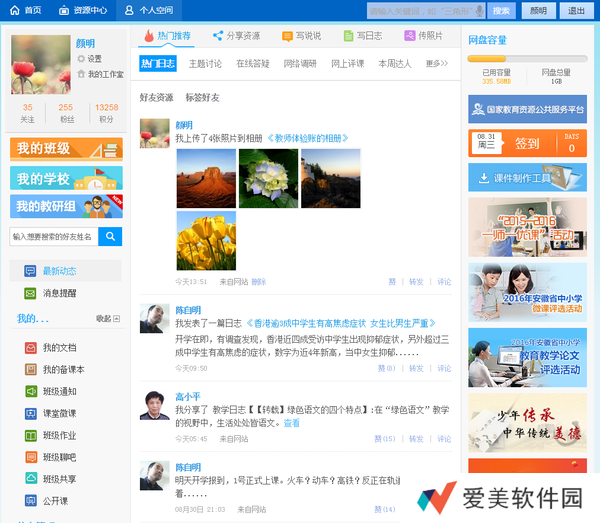Expand more sub-tabs with 更多>>

(437, 64)
